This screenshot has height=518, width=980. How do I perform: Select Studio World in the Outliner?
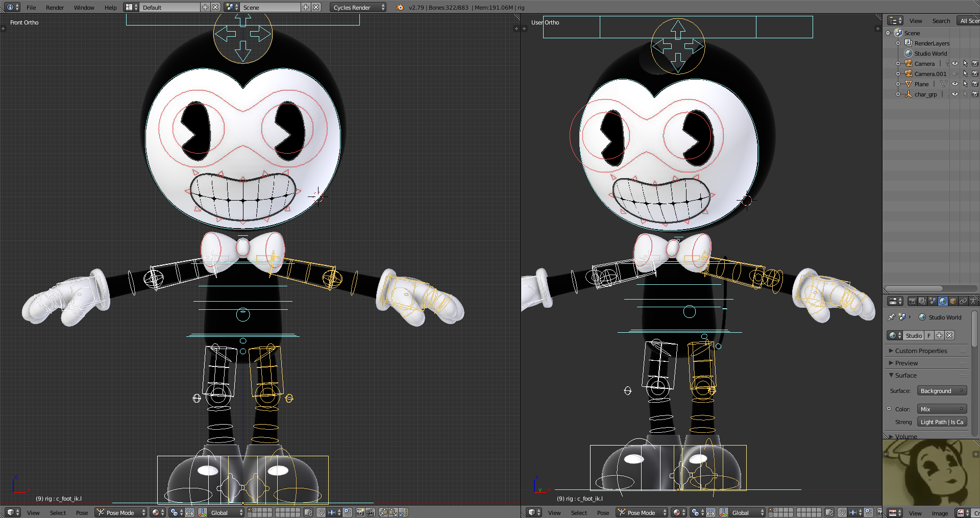930,54
